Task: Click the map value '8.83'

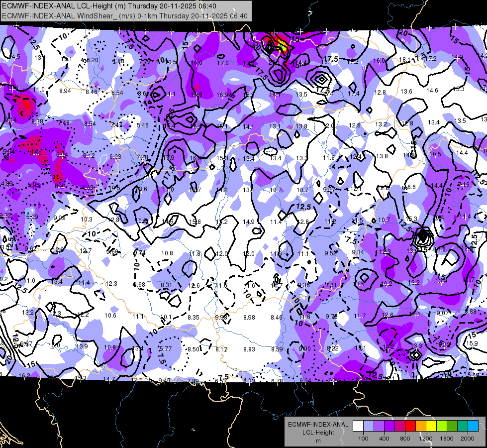Action: [249, 349]
